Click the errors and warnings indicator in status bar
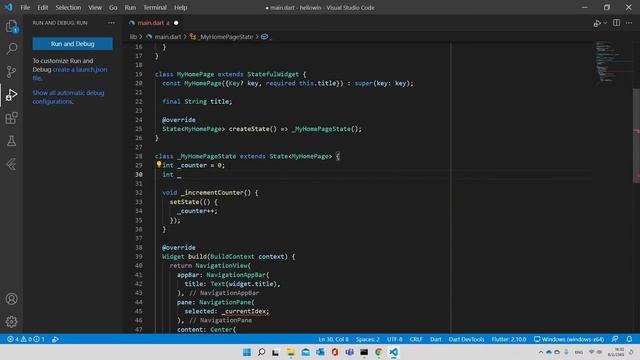Screen dimensions: 640x360 [x=26, y=339]
